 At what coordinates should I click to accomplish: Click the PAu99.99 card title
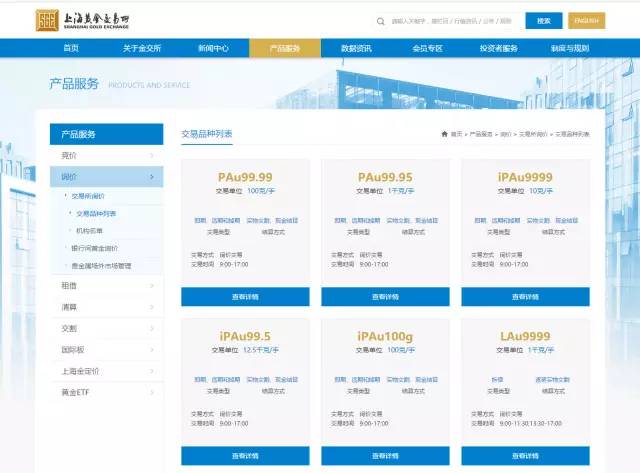(245, 177)
